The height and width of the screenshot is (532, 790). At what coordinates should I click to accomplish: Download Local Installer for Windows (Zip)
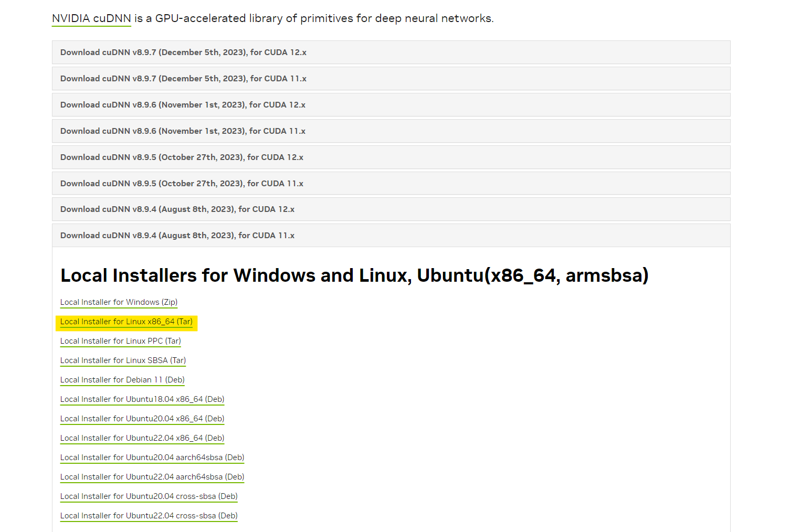(x=119, y=302)
